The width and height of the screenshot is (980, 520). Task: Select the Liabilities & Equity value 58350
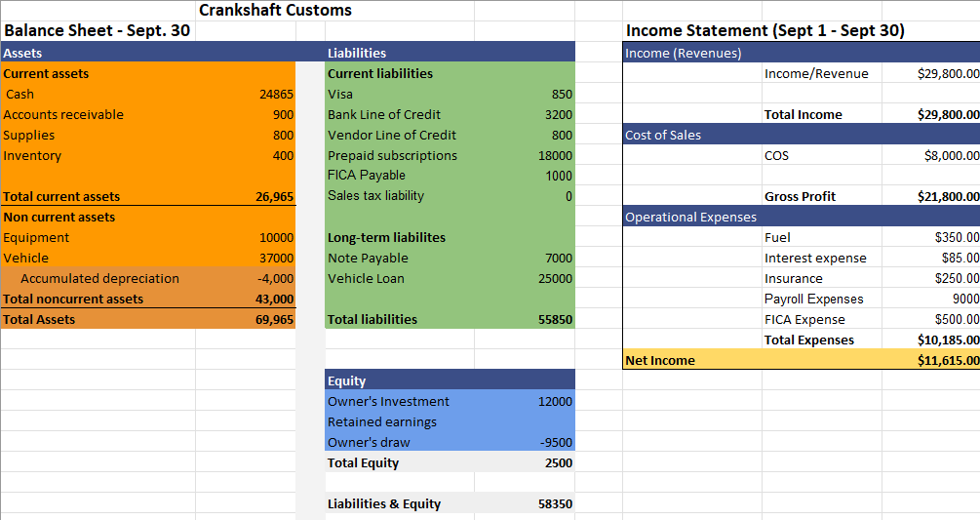pos(555,503)
